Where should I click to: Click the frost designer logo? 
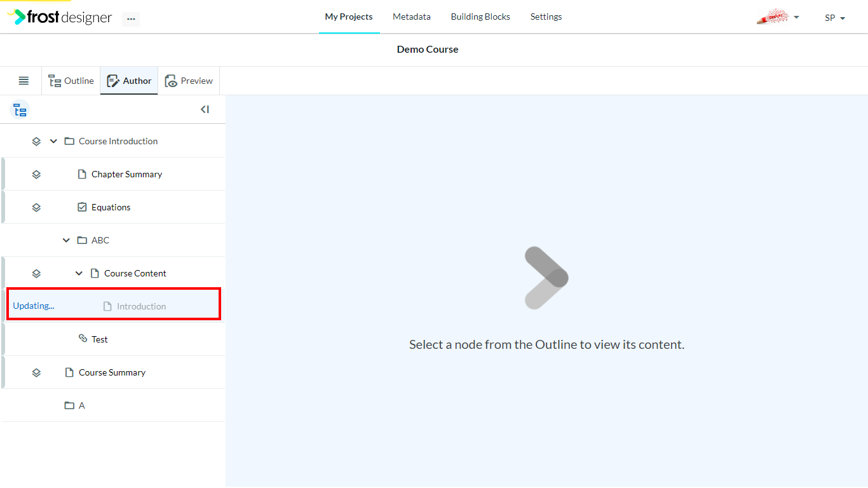(x=60, y=17)
